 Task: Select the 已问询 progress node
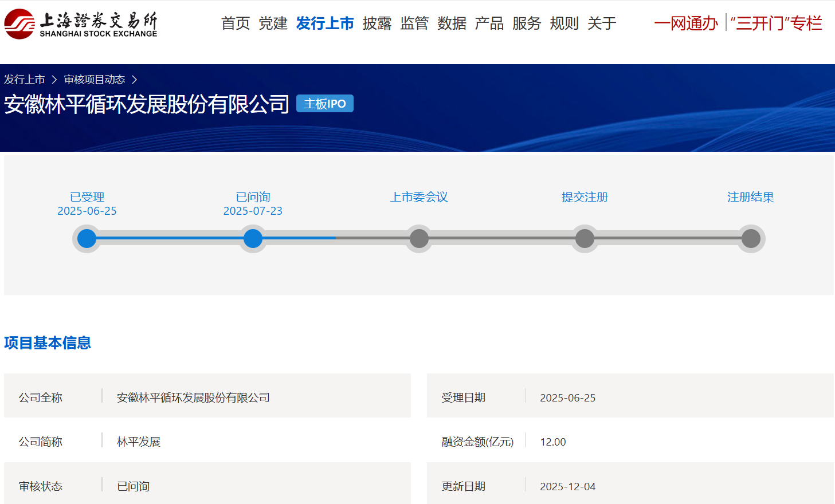253,238
